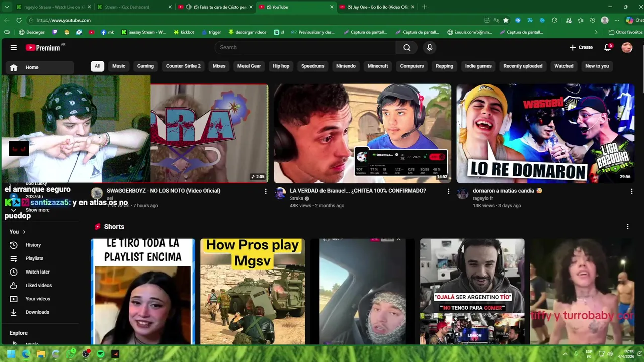Screen dimensions: 644x362
Task: Open Otros favoritos bookmarks folder
Action: (x=625, y=32)
